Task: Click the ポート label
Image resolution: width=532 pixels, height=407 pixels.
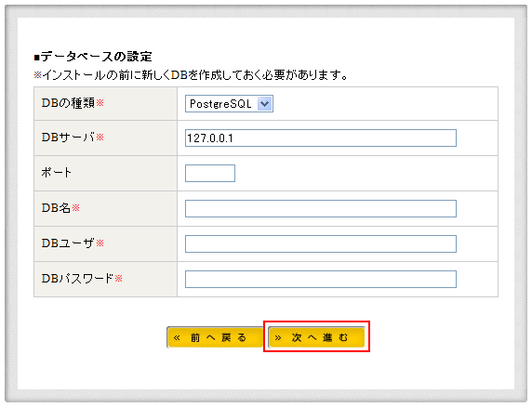Action: click(57, 173)
